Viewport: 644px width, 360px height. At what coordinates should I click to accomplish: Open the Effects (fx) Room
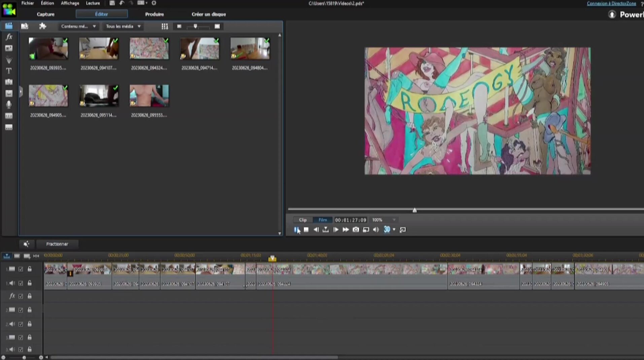point(9,37)
